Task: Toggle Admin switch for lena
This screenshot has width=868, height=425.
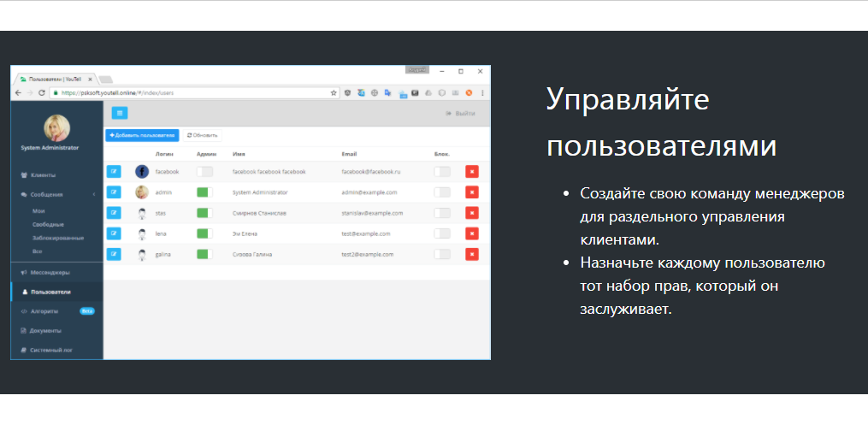Action: 205,233
